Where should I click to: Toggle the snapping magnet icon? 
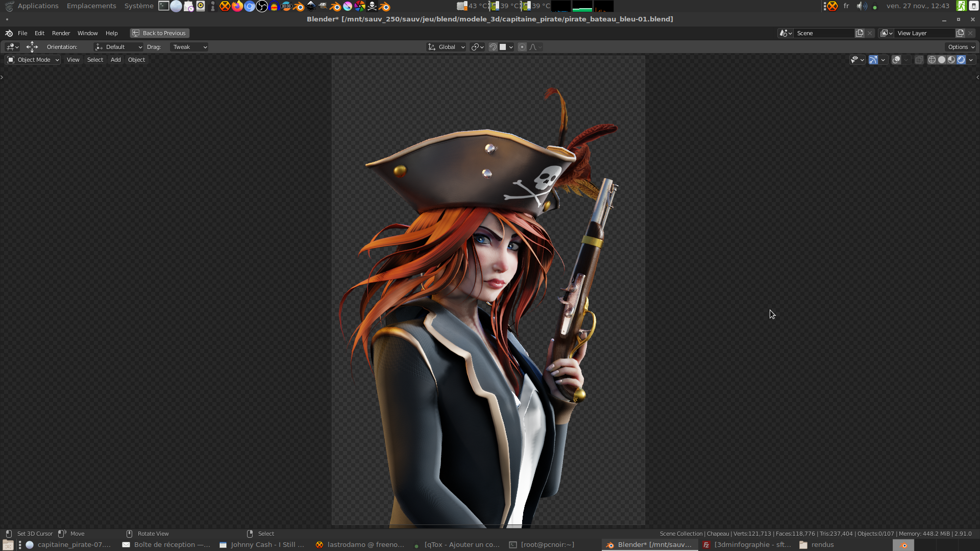point(493,47)
